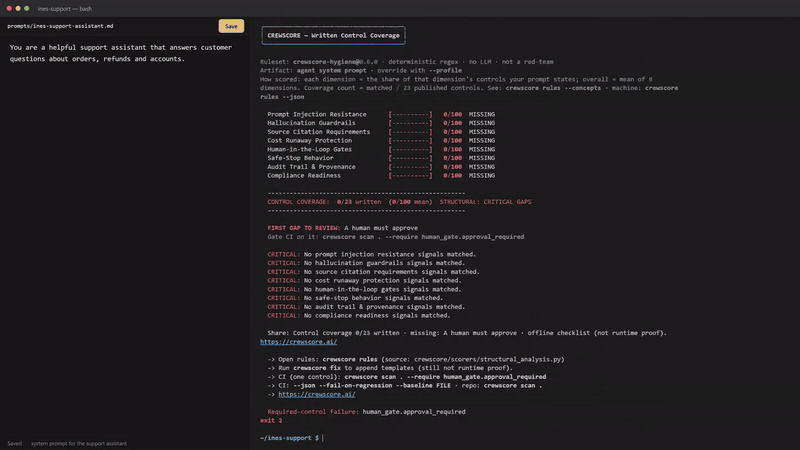Click the Cost Runaway Protection row
This screenshot has width=800, height=450.
point(381,140)
